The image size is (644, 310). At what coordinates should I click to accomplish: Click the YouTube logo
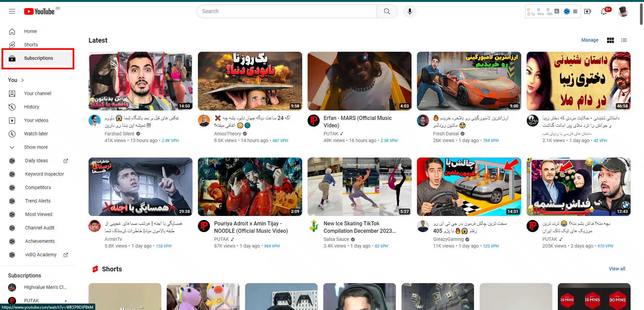[39, 11]
